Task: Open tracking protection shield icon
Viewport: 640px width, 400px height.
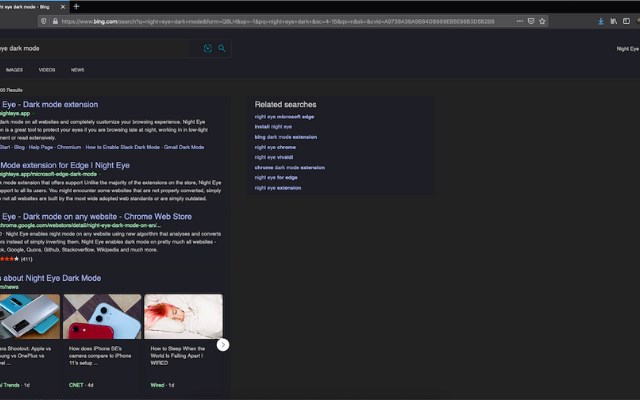Action: coord(44,21)
